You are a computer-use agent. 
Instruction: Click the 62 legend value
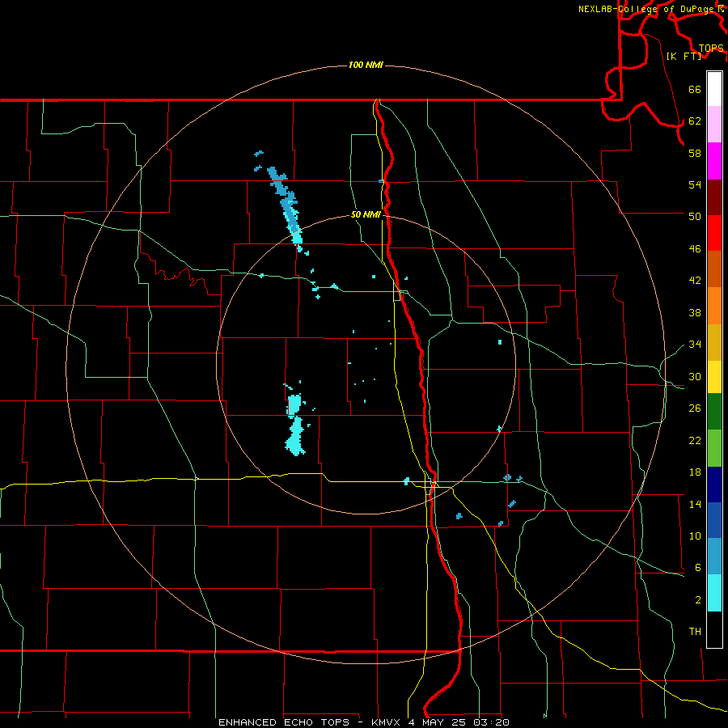[695, 121]
